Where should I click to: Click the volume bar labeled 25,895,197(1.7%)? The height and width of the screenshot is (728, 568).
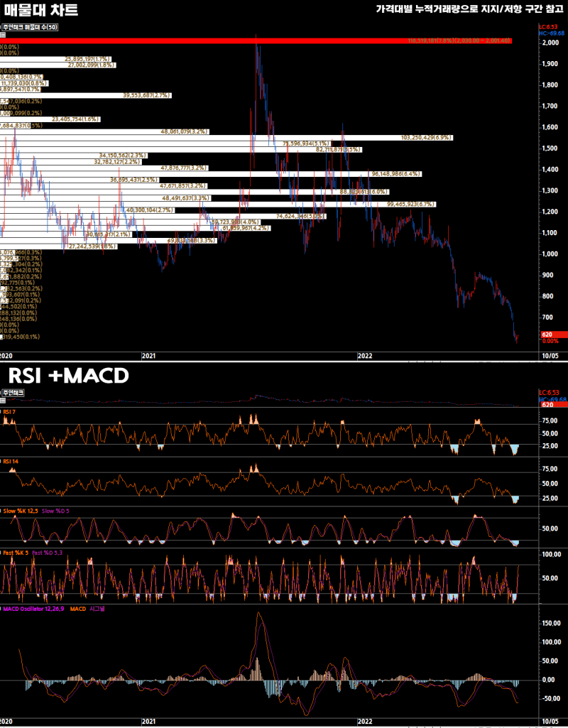coord(56,59)
